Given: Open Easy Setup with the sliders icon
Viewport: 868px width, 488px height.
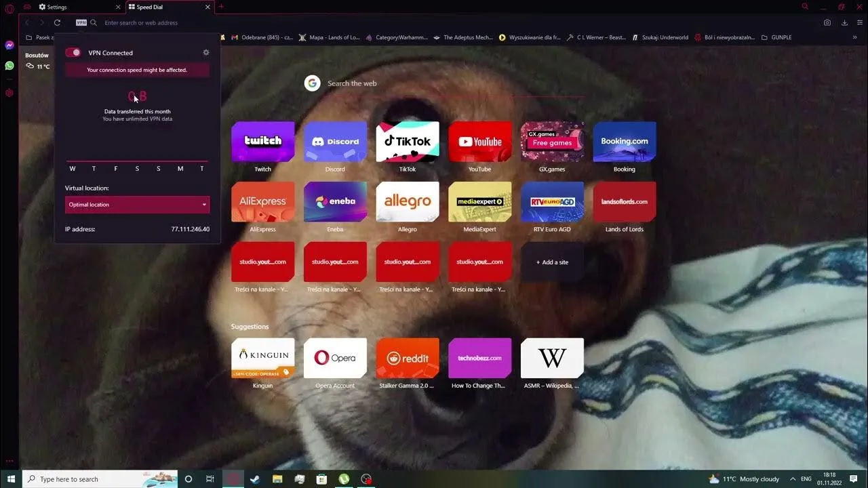Looking at the screenshot, I should (860, 22).
